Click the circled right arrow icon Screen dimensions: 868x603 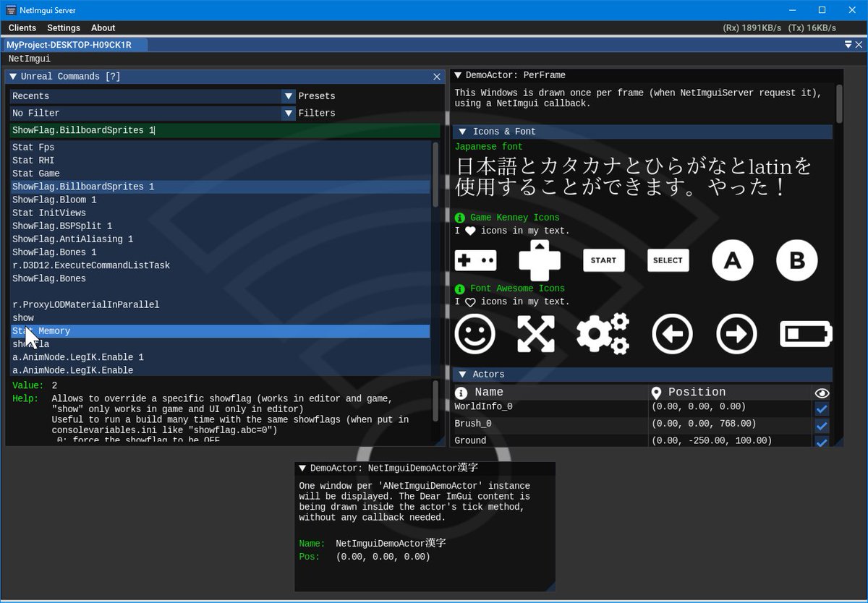coord(737,335)
